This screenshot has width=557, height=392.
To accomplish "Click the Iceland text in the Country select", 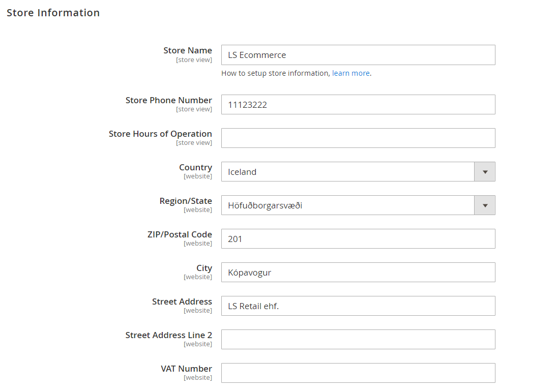I will click(x=242, y=172).
